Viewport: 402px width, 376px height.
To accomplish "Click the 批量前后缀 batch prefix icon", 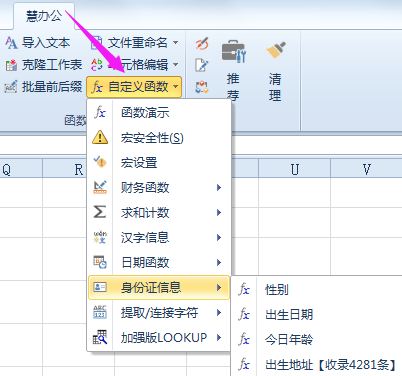I will (11, 87).
